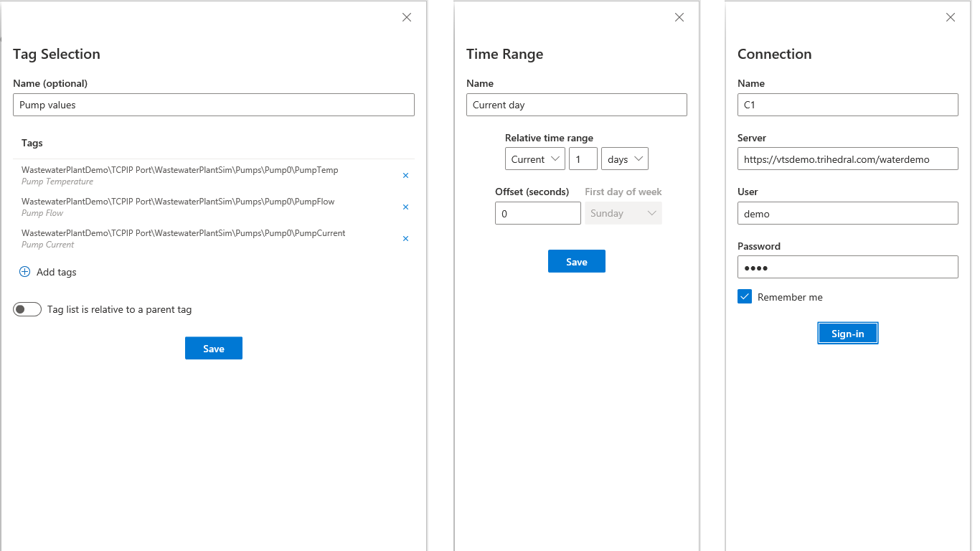The height and width of the screenshot is (551, 980).
Task: Open the Current relative range dropdown
Action: point(535,159)
